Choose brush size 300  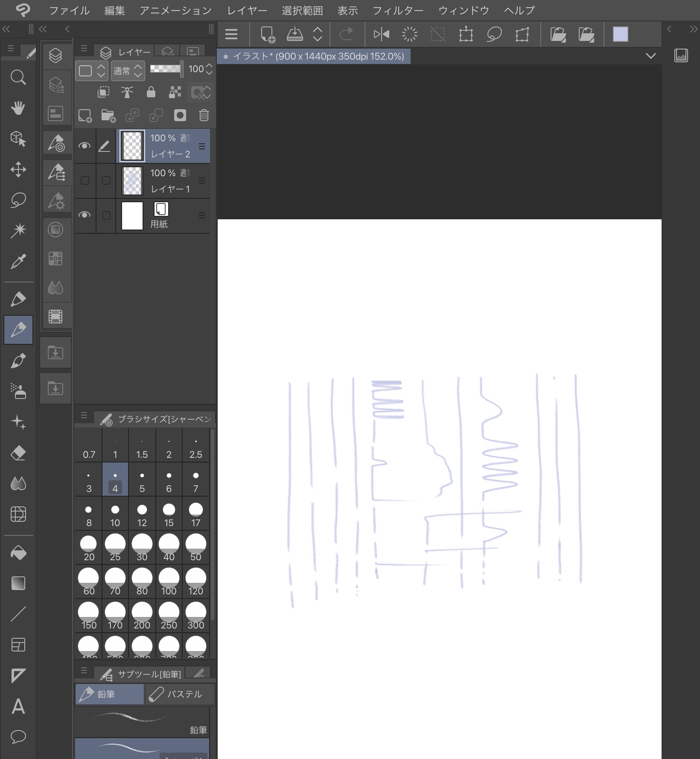[196, 616]
